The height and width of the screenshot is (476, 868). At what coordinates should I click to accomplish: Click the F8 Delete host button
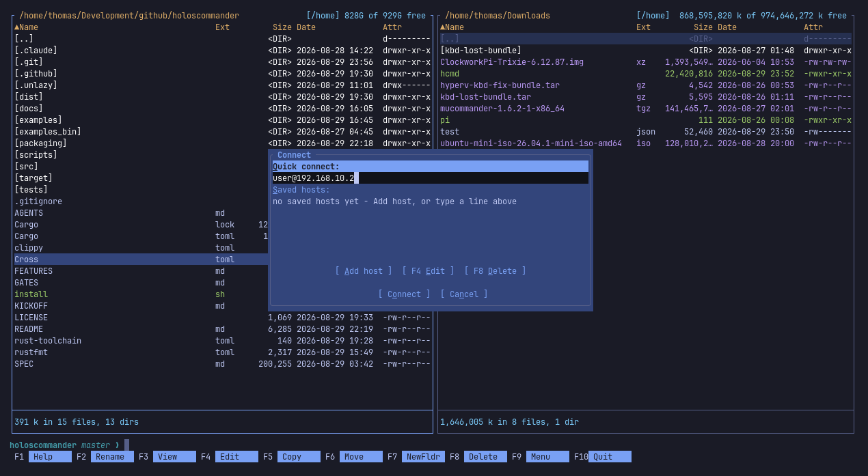[x=495, y=271]
